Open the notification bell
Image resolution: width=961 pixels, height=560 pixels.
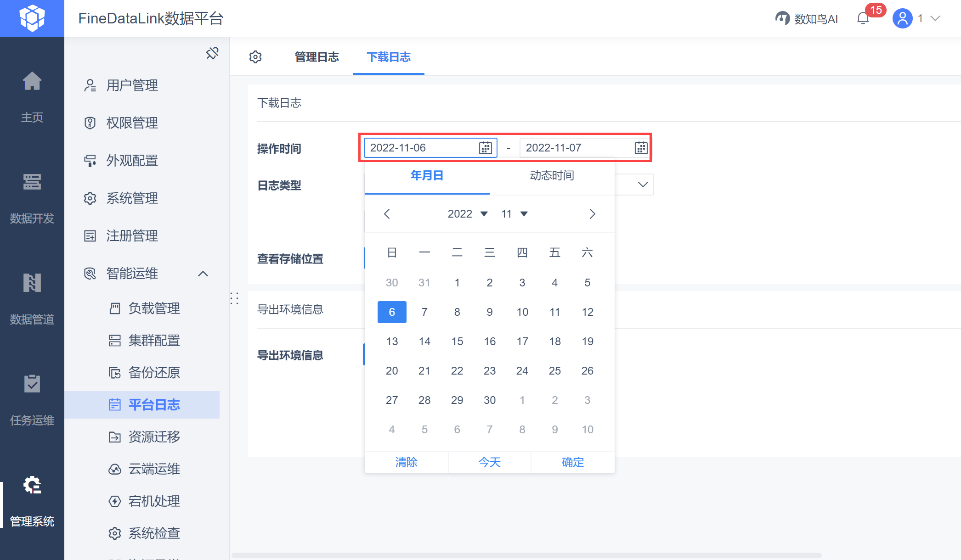pos(863,18)
